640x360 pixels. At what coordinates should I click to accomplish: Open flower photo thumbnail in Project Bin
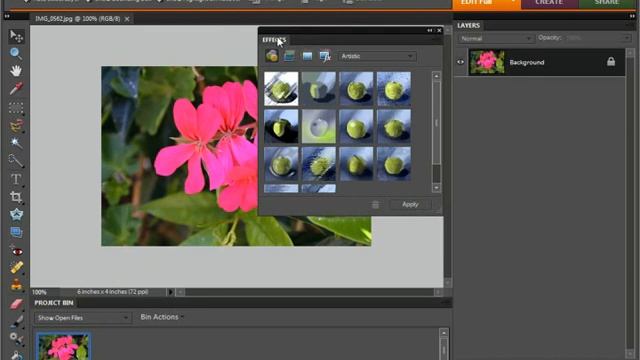pyautogui.click(x=63, y=347)
